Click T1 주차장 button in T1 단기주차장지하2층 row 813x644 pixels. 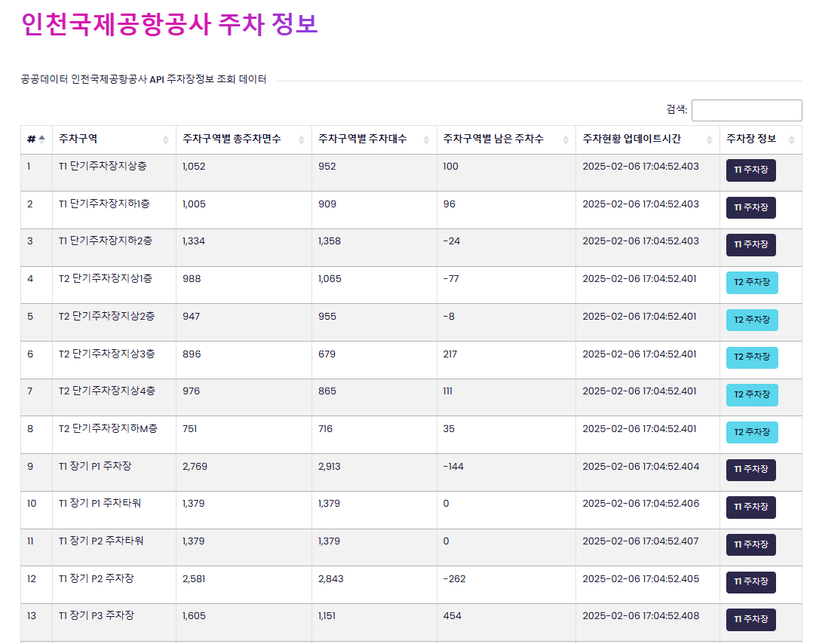(x=751, y=245)
